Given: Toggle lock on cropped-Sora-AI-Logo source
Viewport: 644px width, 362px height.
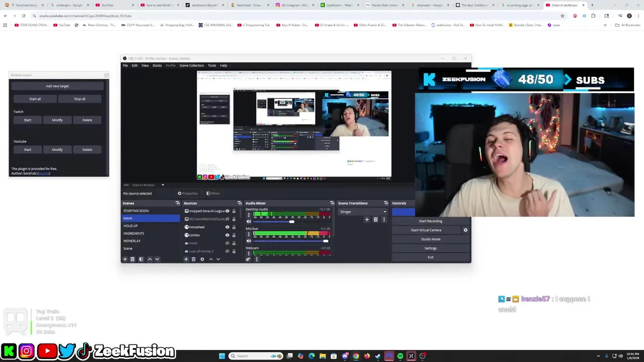Looking at the screenshot, I should coord(233,211).
